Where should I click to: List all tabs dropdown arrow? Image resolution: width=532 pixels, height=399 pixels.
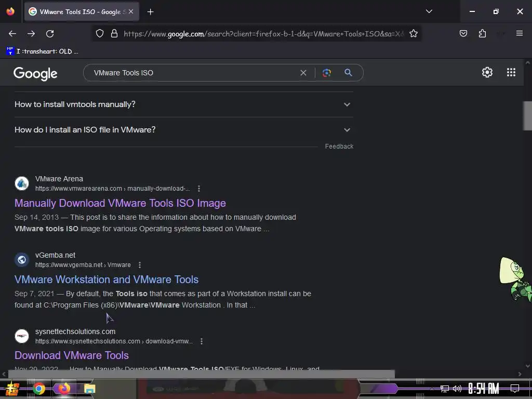[x=429, y=11]
